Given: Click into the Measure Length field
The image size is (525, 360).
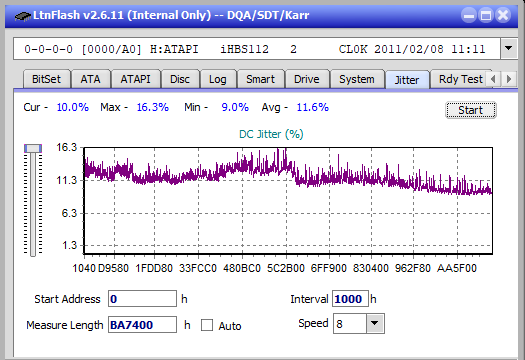Looking at the screenshot, I should click(x=142, y=325).
